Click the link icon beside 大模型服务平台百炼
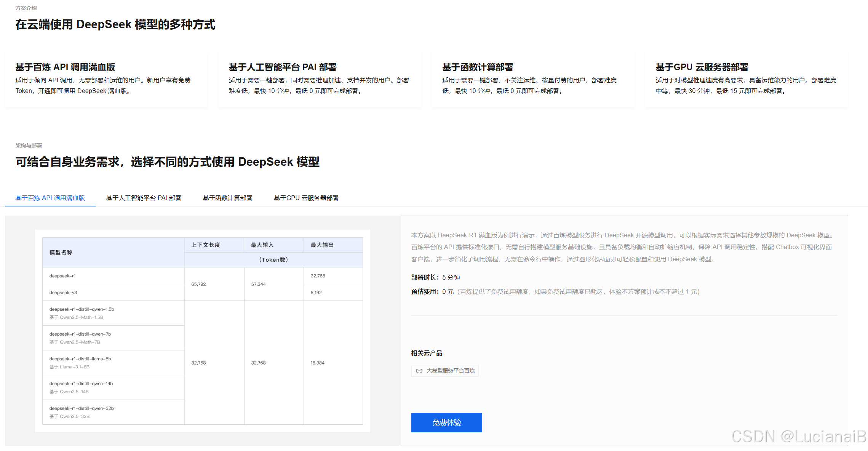 click(x=419, y=371)
